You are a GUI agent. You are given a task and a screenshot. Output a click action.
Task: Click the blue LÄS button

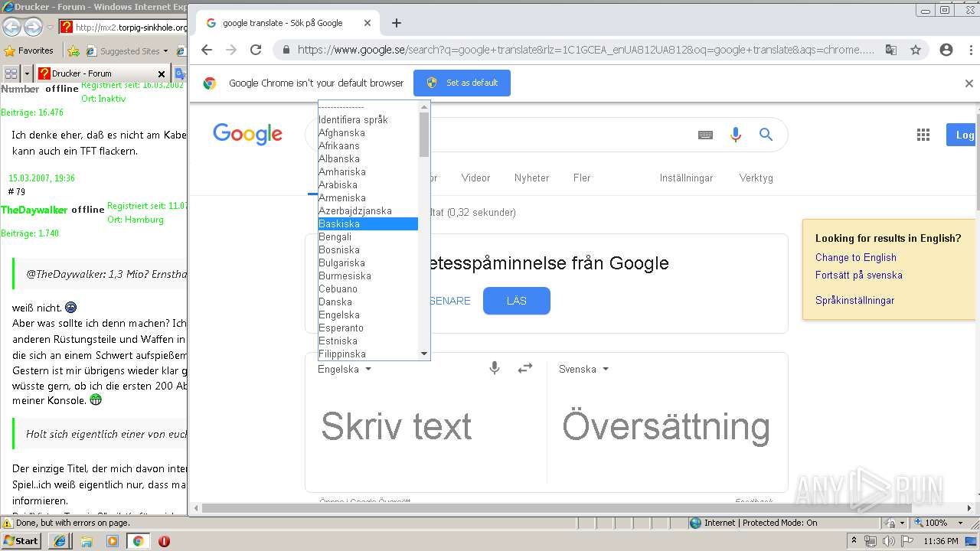click(x=516, y=301)
